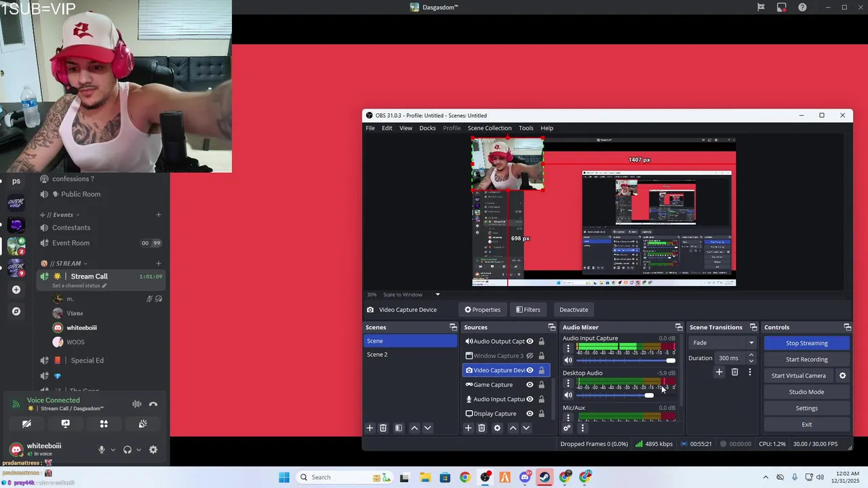The height and width of the screenshot is (488, 868).
Task: Open the View menu in OBS
Action: tap(406, 128)
